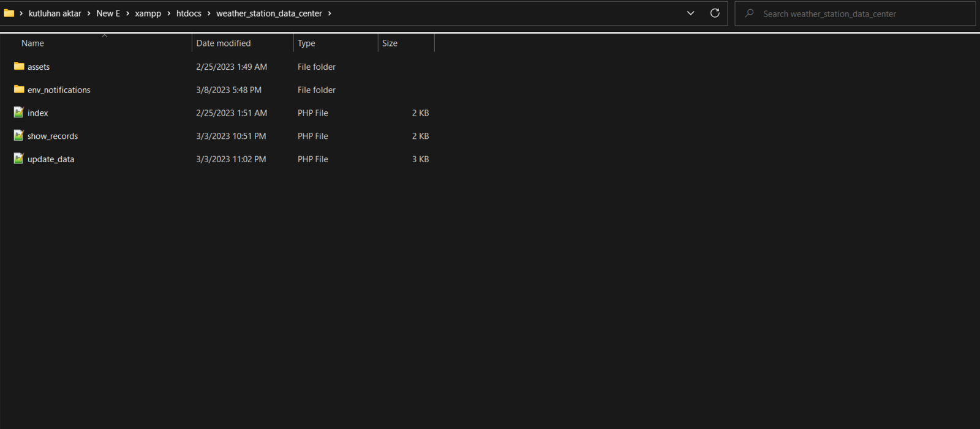This screenshot has height=429, width=980.
Task: Click the refresh icon in address bar
Action: click(715, 13)
